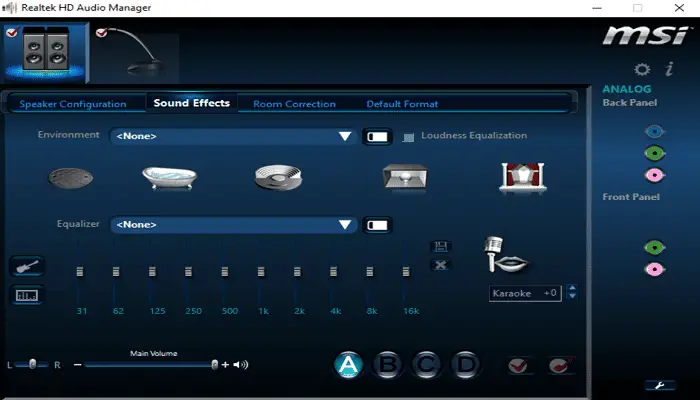Click the L/R balance slider handle

point(32,364)
